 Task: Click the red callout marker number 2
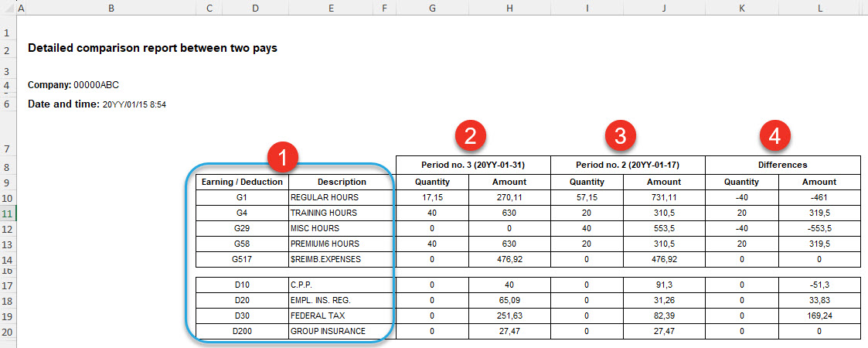471,135
